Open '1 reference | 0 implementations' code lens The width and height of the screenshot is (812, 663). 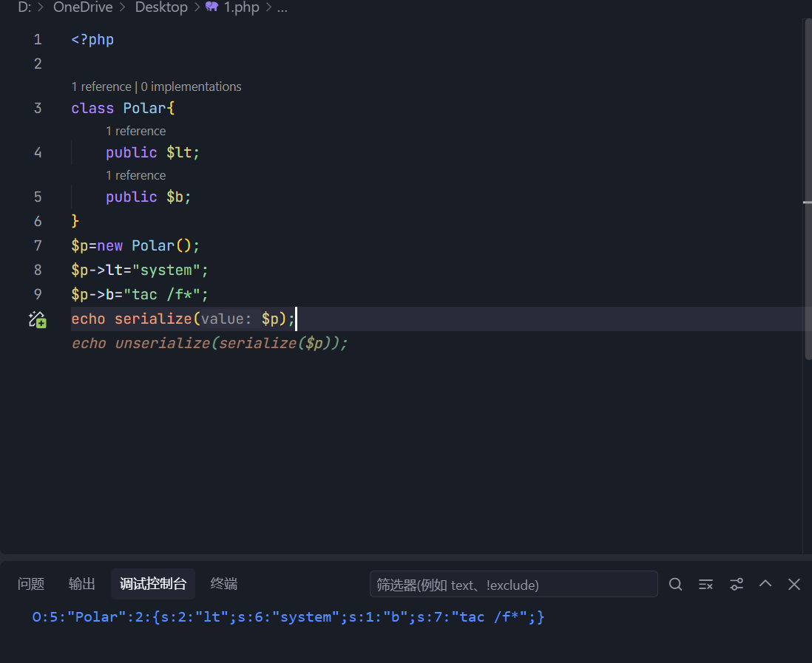[156, 86]
